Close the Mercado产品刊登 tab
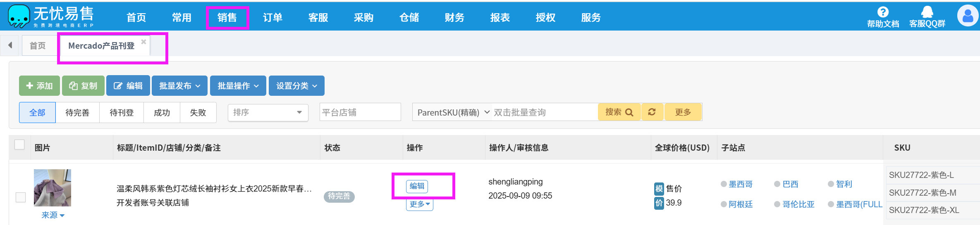980x225 pixels. (143, 42)
